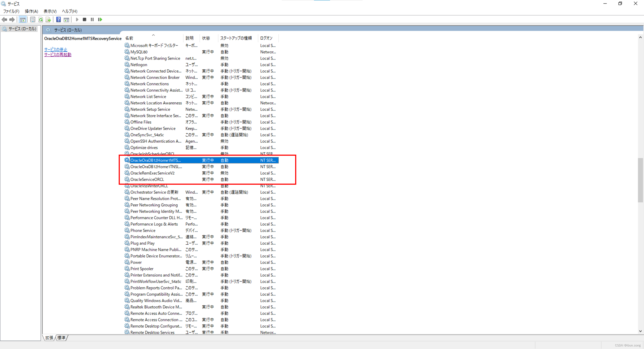The height and width of the screenshot is (349, 644).
Task: Select the OracleOraDB12Home1MTS... service row
Action: (x=201, y=160)
